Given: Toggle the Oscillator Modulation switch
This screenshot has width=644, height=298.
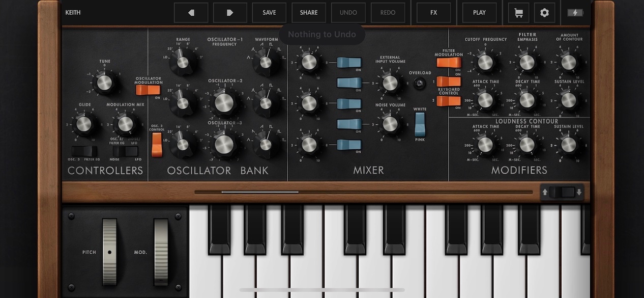Looking at the screenshot, I should click(148, 90).
